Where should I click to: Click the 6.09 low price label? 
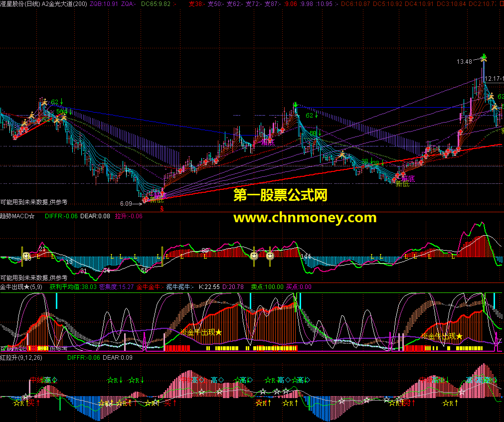coord(126,204)
